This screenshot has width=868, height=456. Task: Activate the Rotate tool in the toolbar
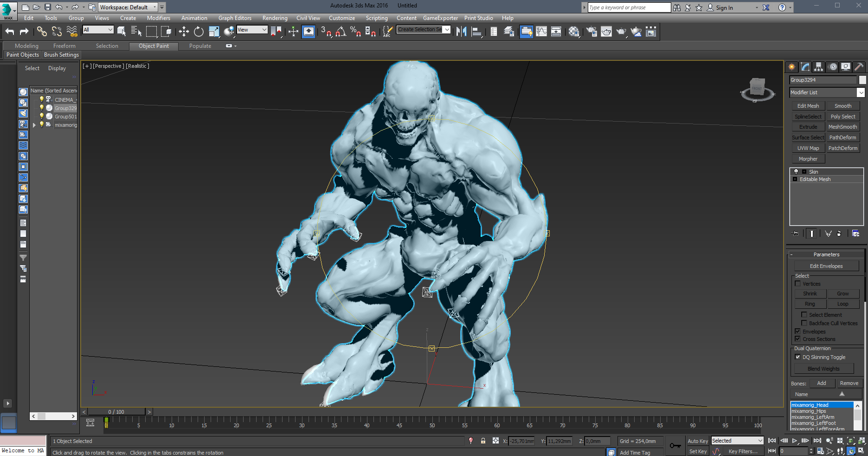[199, 32]
